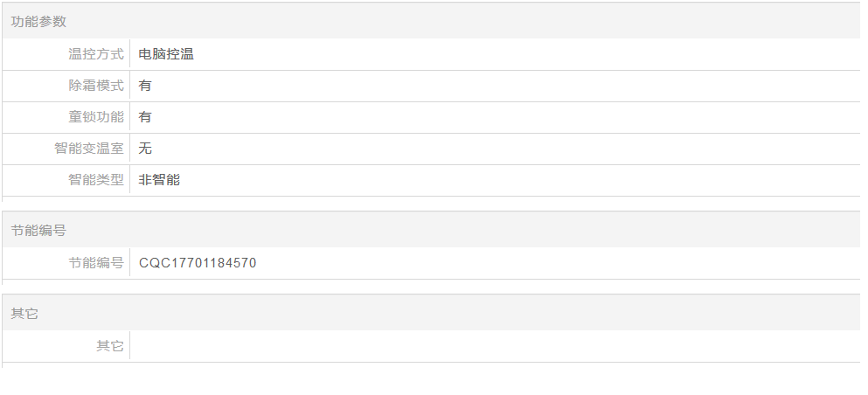Viewport: 868px width, 395px height.
Task: Click the 其它 row label
Action: [x=109, y=346]
